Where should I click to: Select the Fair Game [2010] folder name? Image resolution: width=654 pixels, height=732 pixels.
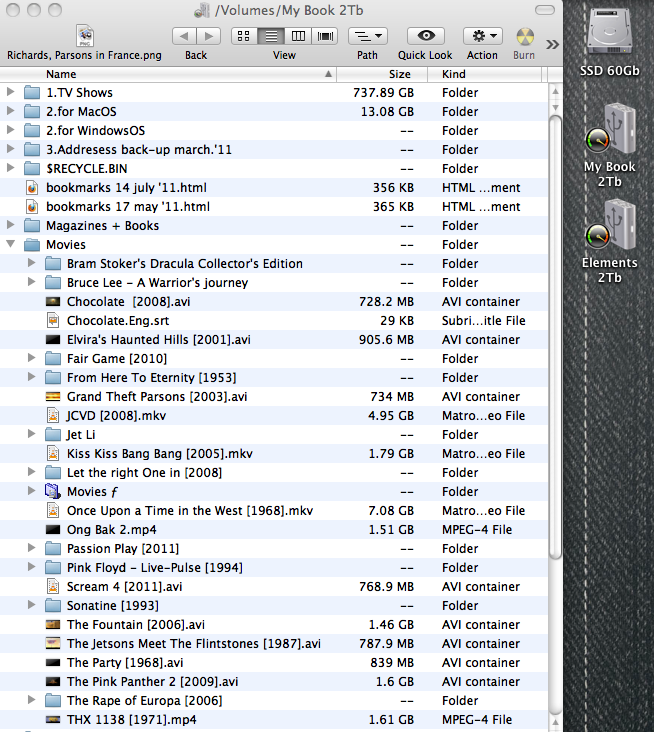tap(117, 359)
